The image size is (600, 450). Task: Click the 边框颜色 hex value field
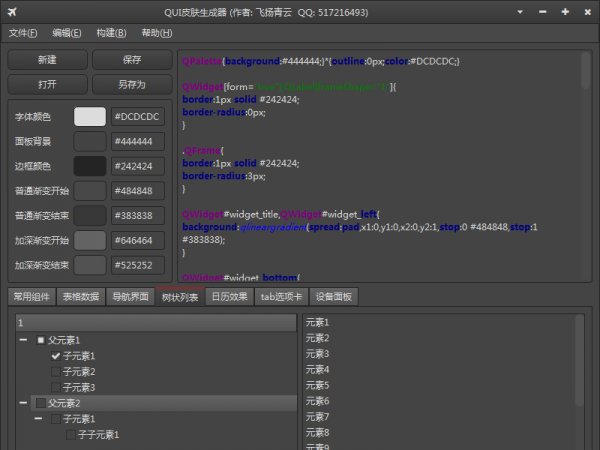point(137,166)
